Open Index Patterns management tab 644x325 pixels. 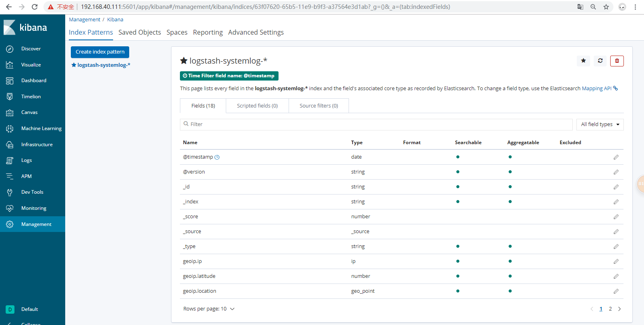(x=91, y=32)
